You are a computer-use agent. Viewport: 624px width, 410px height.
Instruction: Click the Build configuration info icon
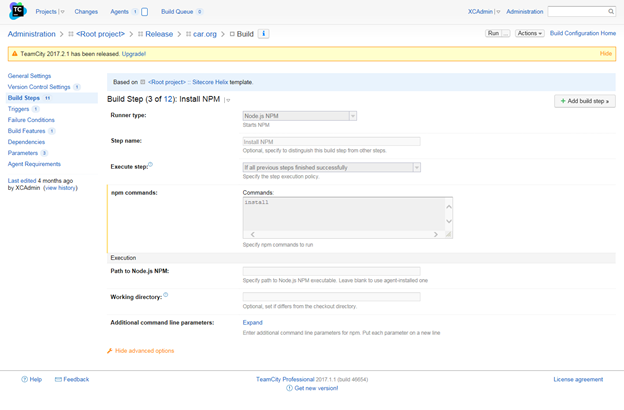point(263,34)
